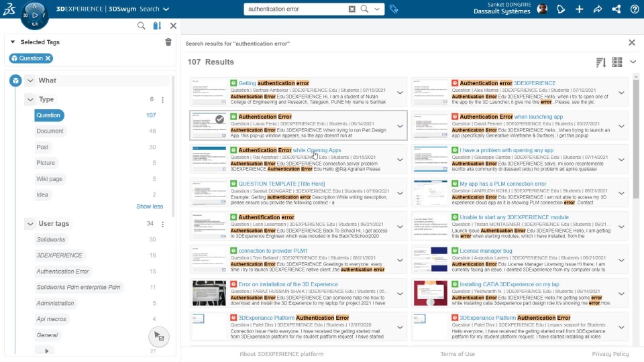Filter by Idea type
Viewport: 644px width, 362px height.
click(x=42, y=195)
